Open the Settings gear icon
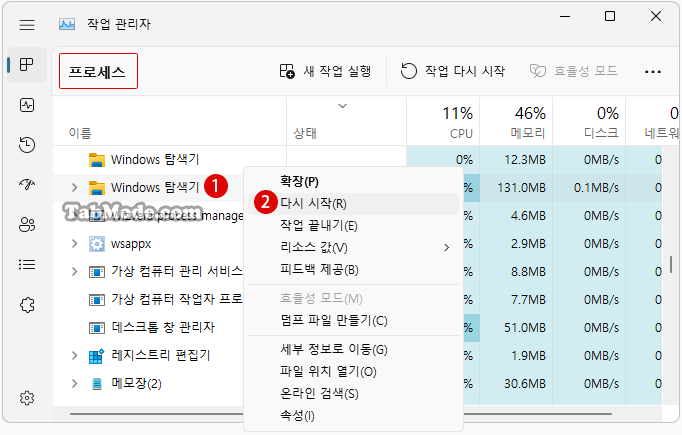The image size is (682, 435). point(27,398)
